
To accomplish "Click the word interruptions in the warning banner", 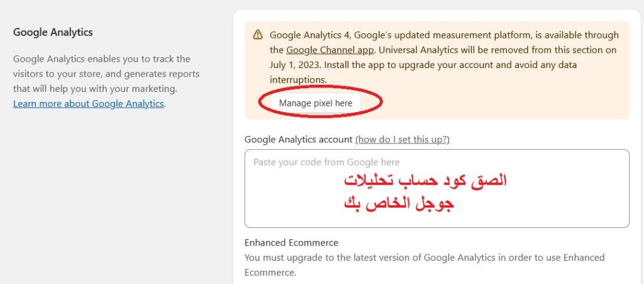I will click(299, 80).
